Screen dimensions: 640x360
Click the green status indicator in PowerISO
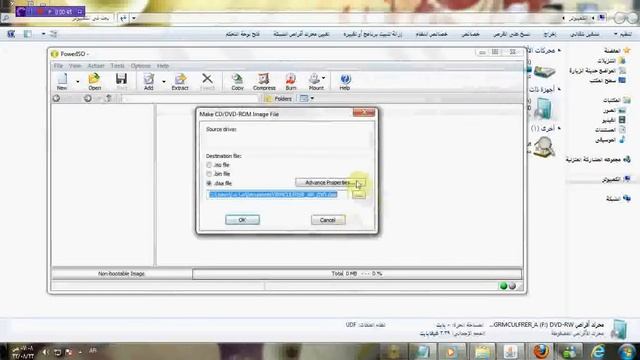tap(504, 286)
